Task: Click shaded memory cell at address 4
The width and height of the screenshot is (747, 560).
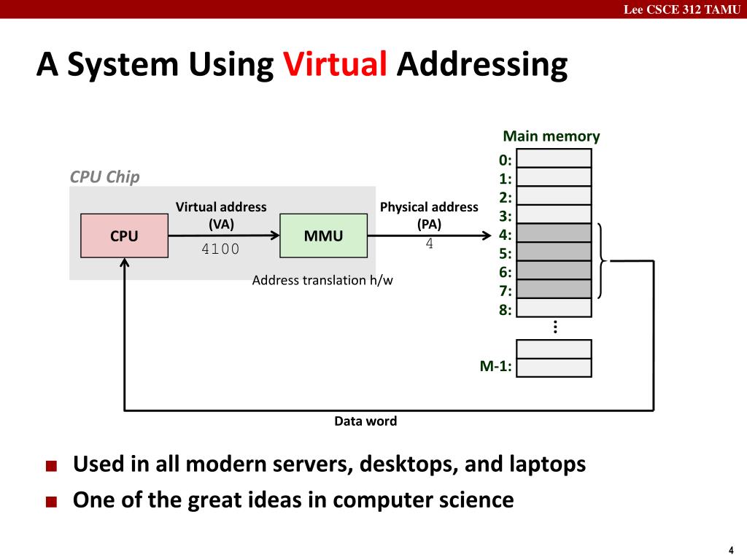Action: point(554,233)
